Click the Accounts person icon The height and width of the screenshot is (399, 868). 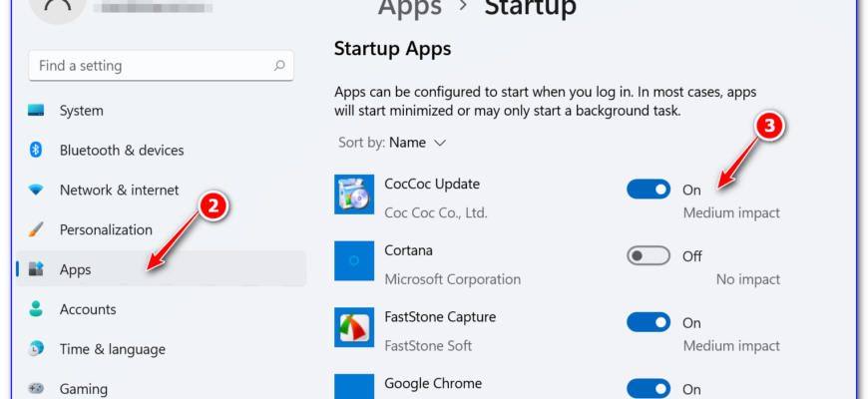[x=36, y=309]
